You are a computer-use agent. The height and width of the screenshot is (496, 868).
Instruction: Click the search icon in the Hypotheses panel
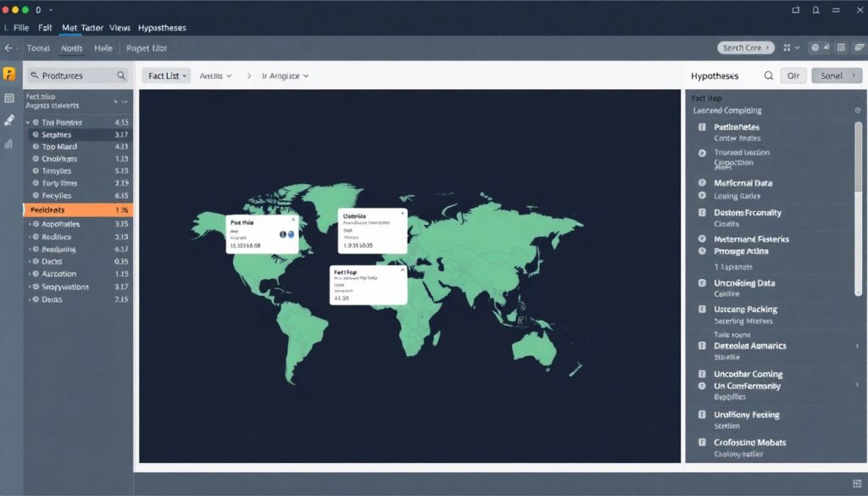coord(768,75)
